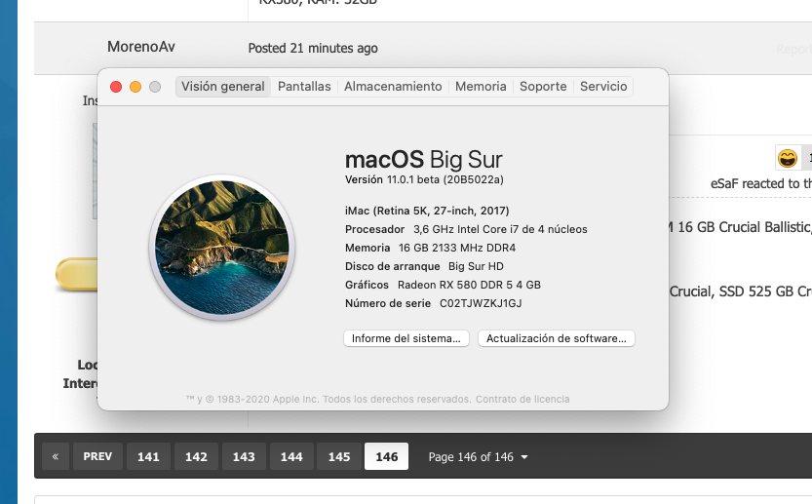
Task: Go to forum page 144
Action: click(291, 456)
